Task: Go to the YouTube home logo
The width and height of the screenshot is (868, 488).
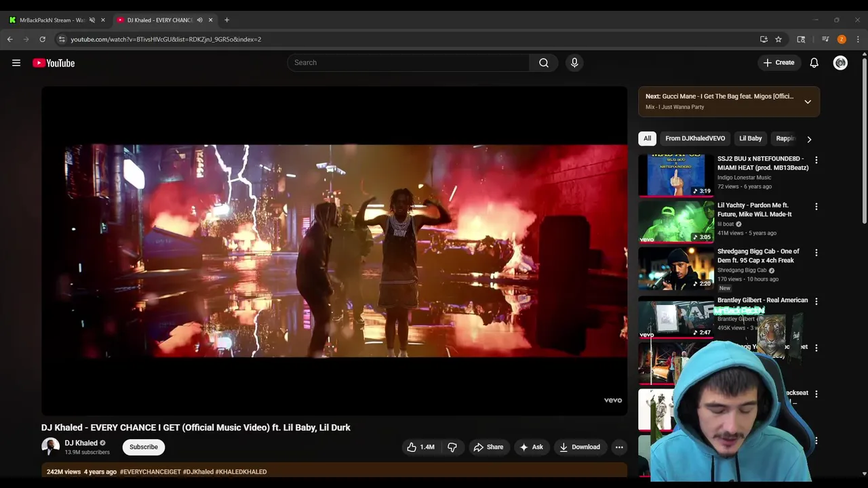Action: point(54,63)
